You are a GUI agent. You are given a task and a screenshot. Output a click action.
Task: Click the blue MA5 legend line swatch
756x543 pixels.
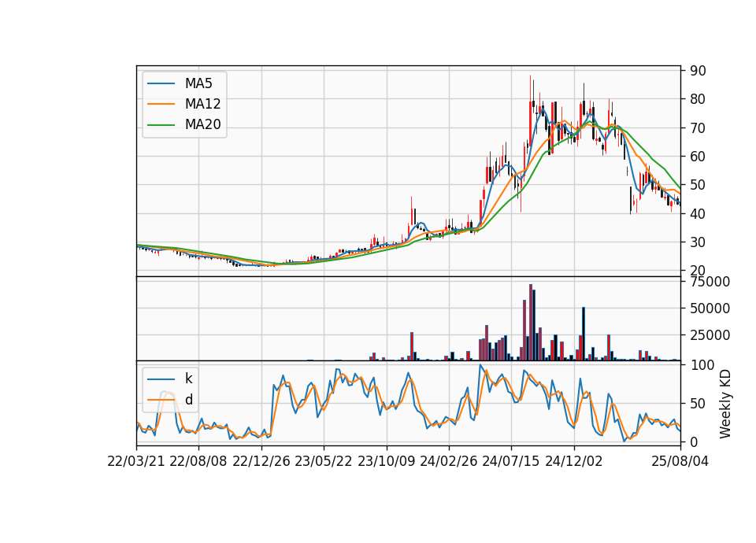coord(161,83)
